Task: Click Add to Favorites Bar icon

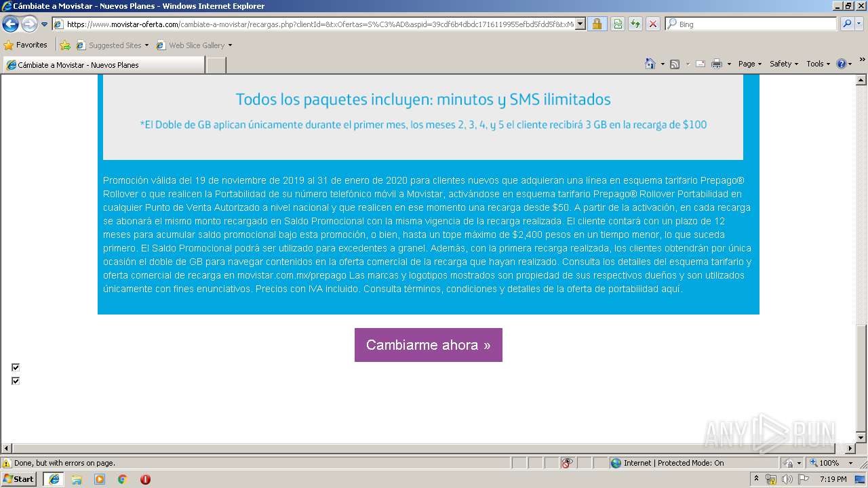Action: coord(65,45)
